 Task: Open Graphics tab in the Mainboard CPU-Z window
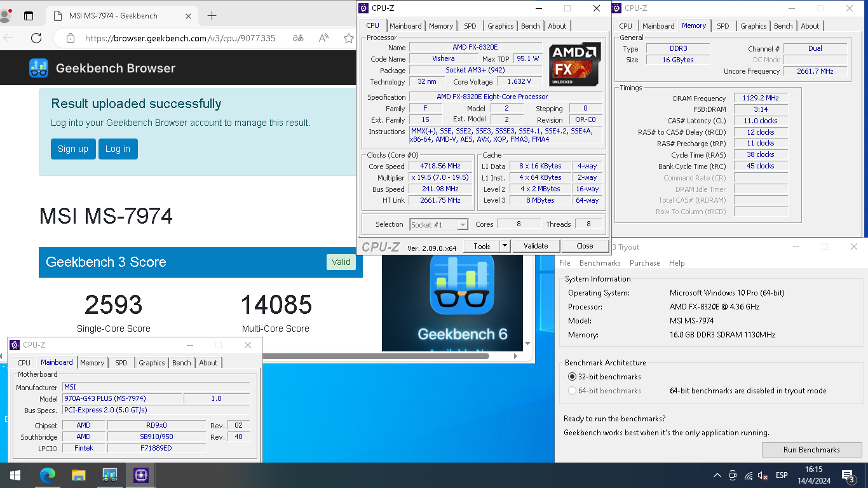pyautogui.click(x=152, y=363)
